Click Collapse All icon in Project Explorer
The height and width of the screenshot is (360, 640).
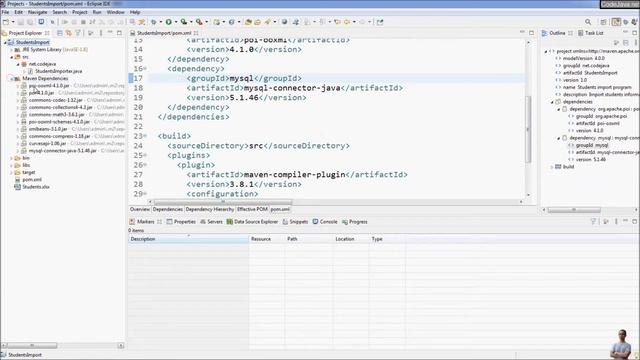60,33
